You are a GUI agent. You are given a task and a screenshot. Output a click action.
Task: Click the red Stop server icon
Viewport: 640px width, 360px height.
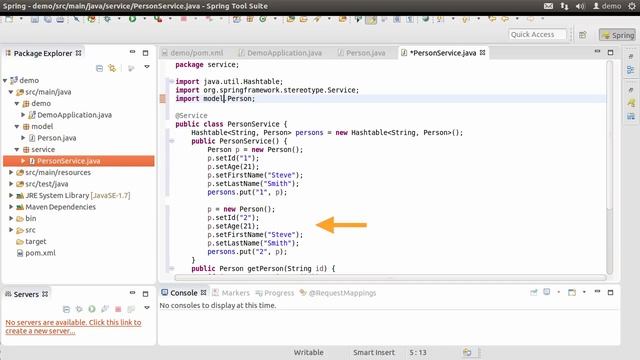point(118,309)
